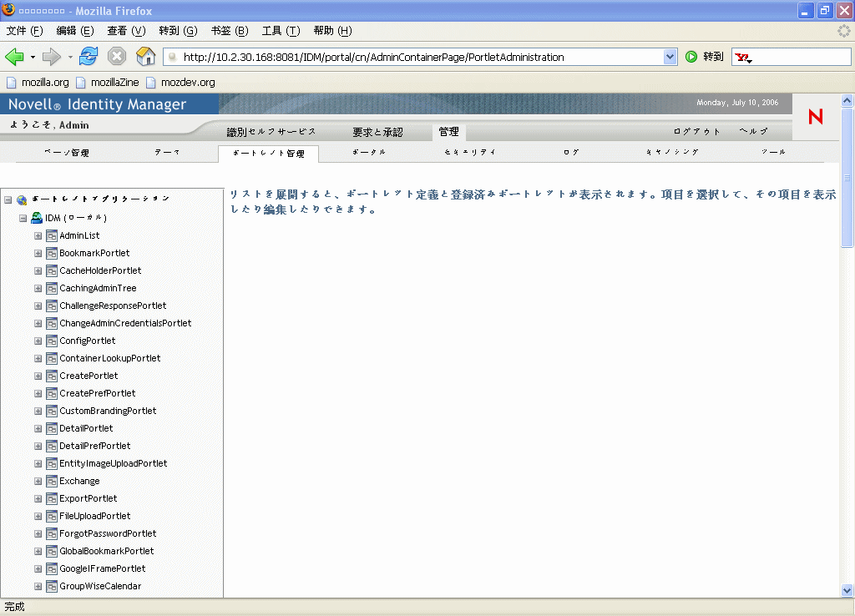Viewport: 855px width, 616px height.
Task: Open the ツール sub-tab
Action: (773, 152)
